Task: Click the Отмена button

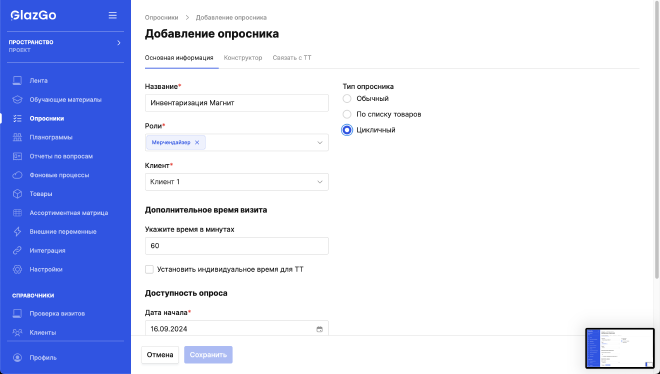Action: coord(160,355)
